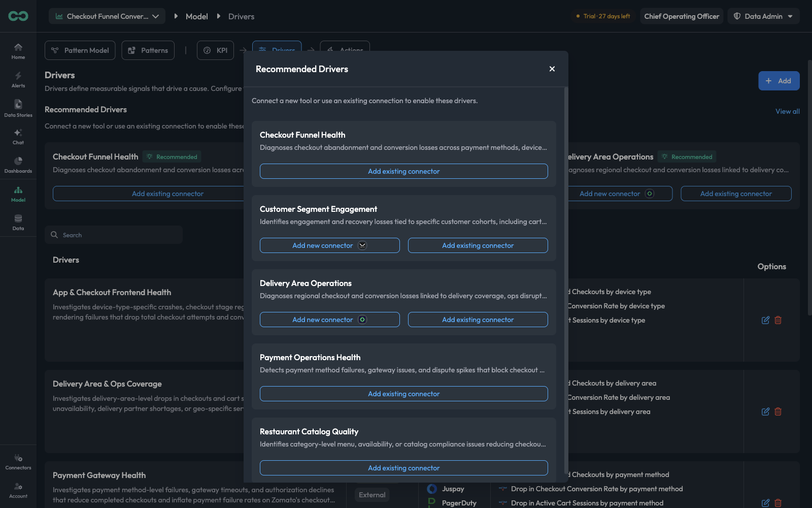The height and width of the screenshot is (508, 812).
Task: Click the Juspay connector icon
Action: coord(432,489)
